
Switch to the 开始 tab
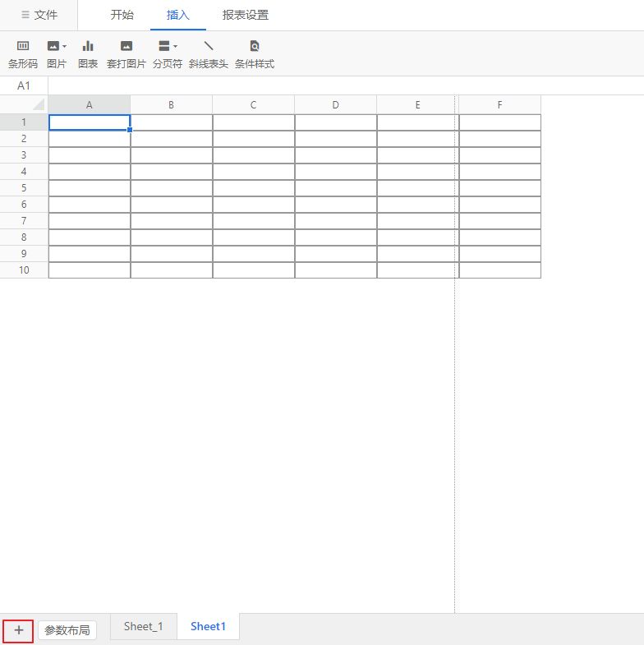[x=122, y=15]
